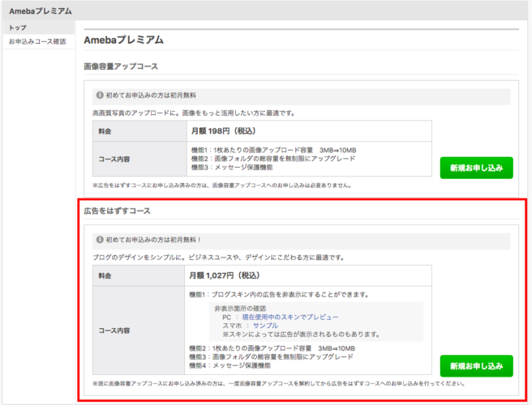Image resolution: width=532 pixels, height=405 pixels.
Task: Click 新規お申し込み for 広告をはずすコース
Action: [x=476, y=366]
